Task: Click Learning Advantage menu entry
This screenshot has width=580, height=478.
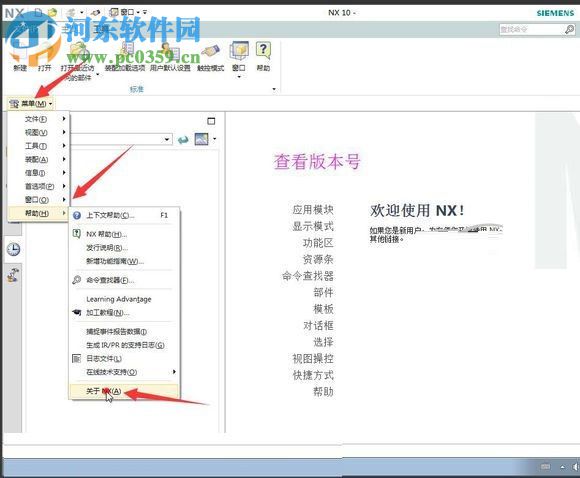Action: click(124, 299)
